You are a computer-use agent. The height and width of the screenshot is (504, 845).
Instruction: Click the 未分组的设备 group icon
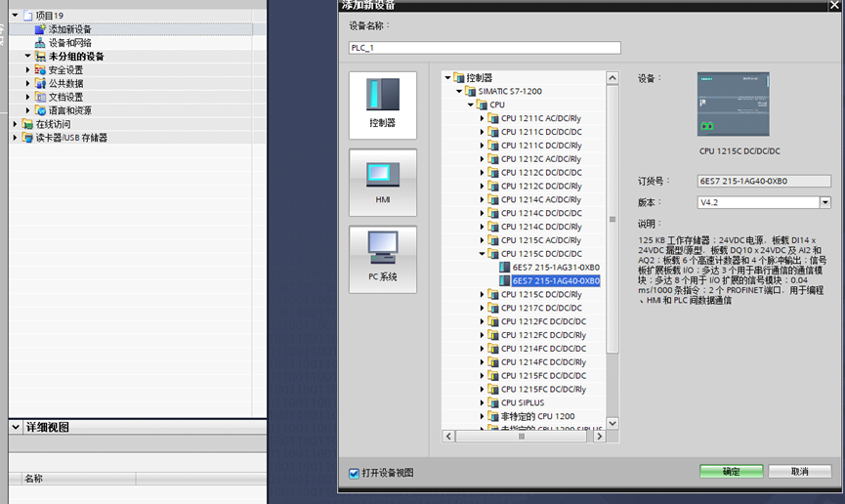[x=40, y=56]
